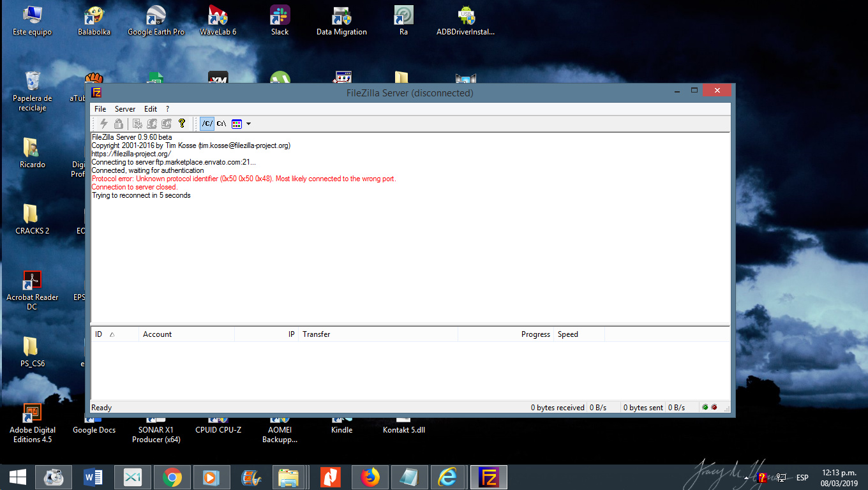Open Internet Explorer from the taskbar

[x=448, y=477]
